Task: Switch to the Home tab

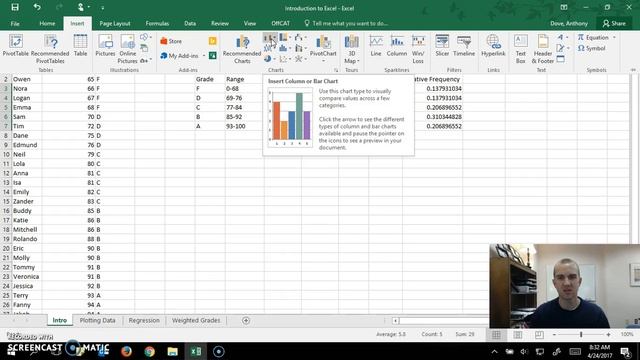Action: coord(47,24)
